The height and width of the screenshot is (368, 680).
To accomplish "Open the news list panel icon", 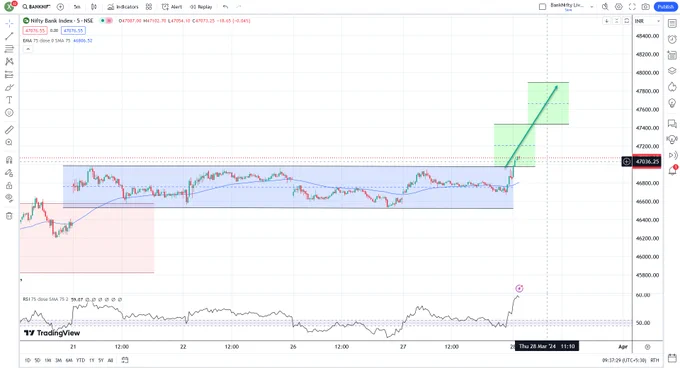I will pyautogui.click(x=672, y=55).
